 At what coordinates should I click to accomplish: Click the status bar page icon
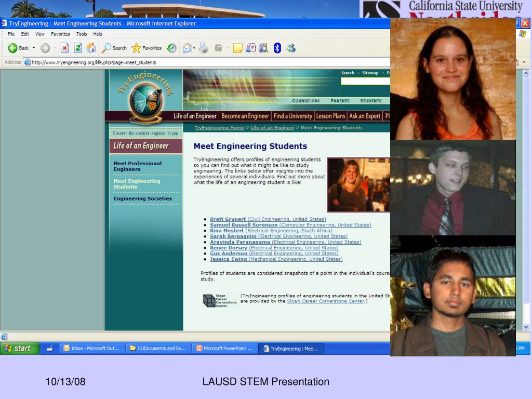pyautogui.click(x=4, y=337)
